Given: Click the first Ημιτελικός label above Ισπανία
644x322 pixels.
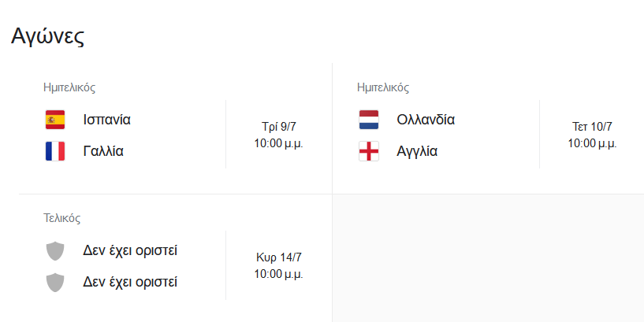Looking at the screenshot, I should click(69, 87).
